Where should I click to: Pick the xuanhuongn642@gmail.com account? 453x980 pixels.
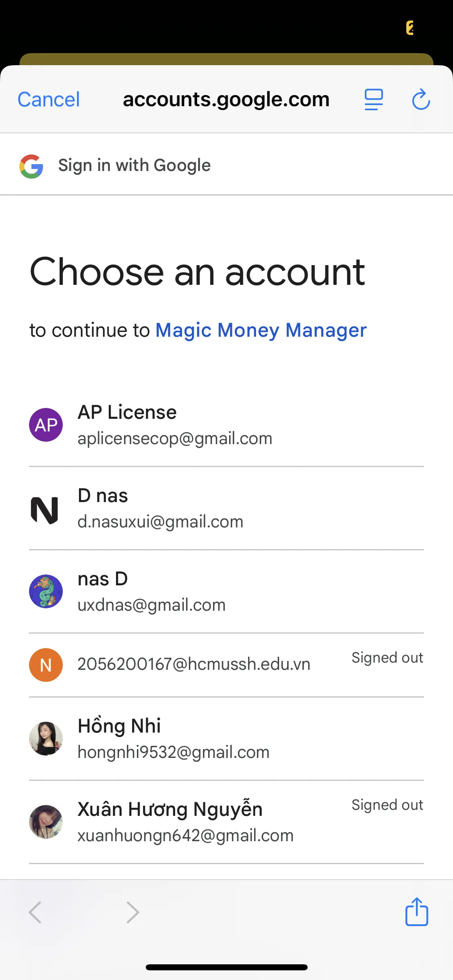coord(185,823)
